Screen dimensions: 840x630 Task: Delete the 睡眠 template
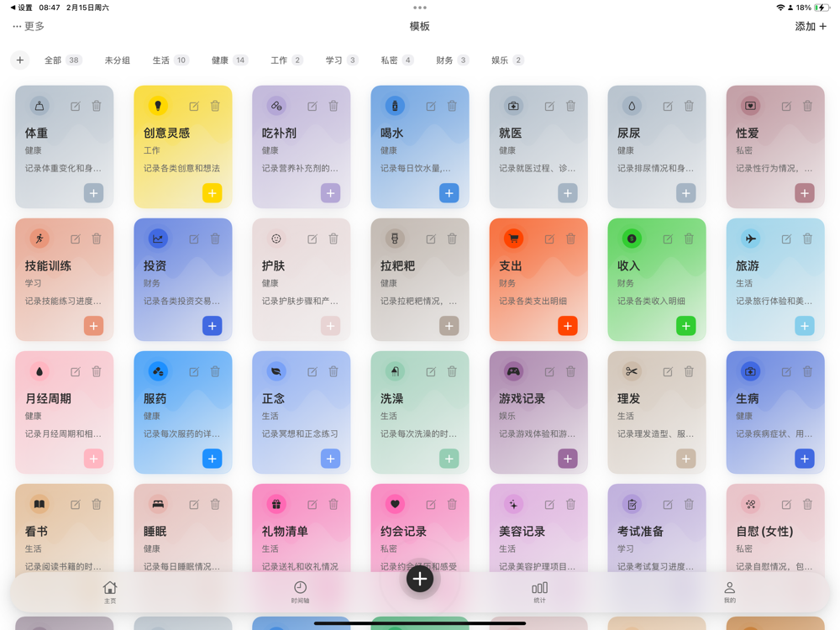215,504
